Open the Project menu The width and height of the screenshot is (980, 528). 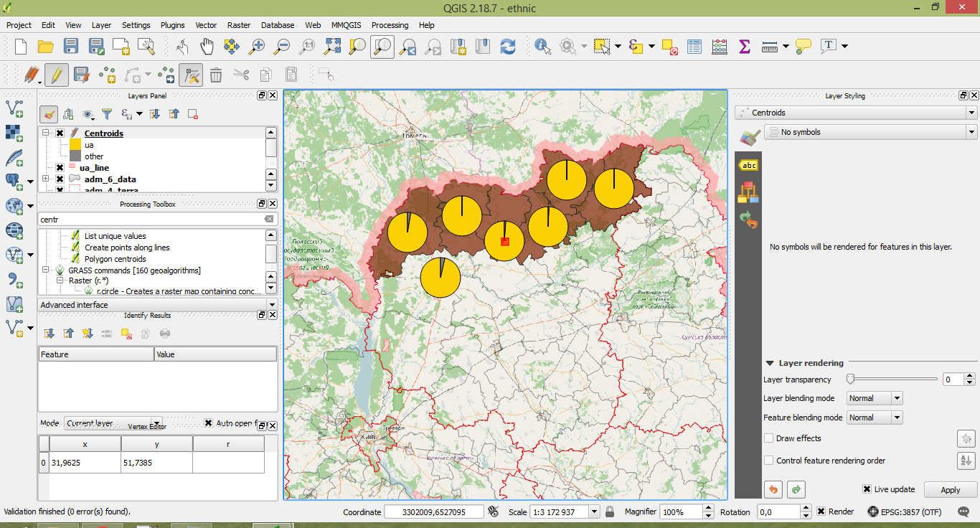(19, 25)
